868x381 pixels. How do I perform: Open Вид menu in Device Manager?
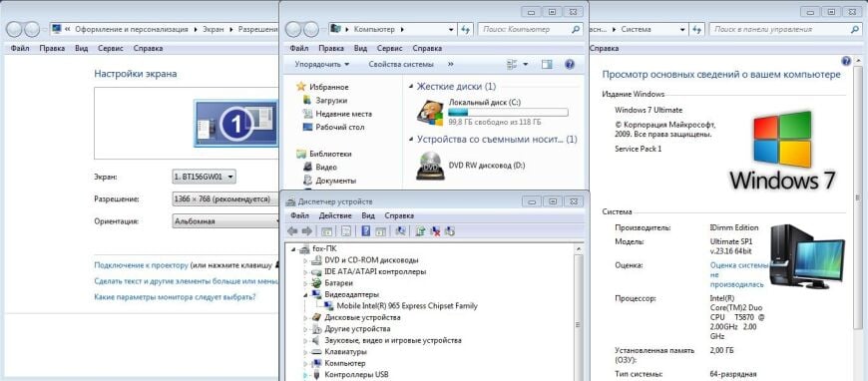pyautogui.click(x=368, y=215)
